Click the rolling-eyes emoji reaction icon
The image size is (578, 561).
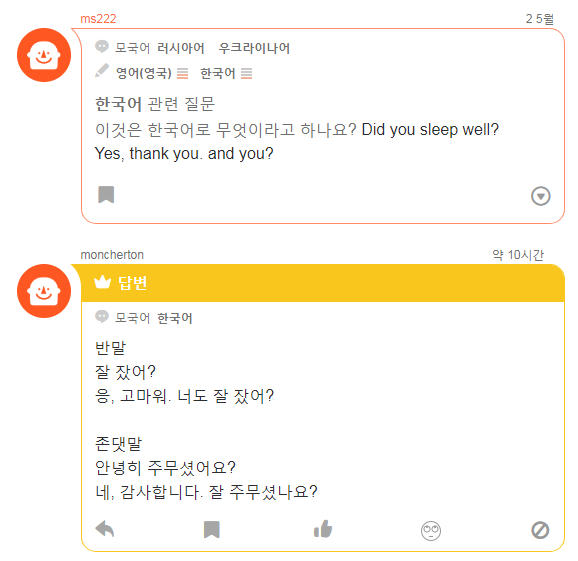431,531
